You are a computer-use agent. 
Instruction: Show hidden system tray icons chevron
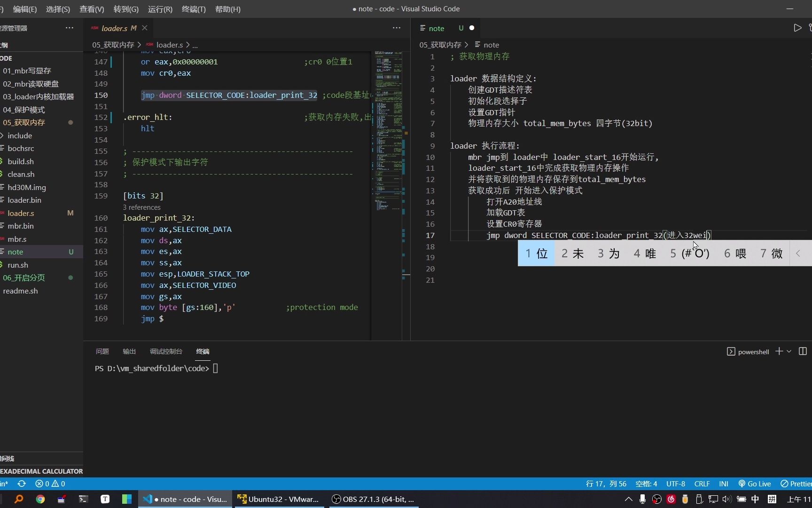click(x=628, y=499)
